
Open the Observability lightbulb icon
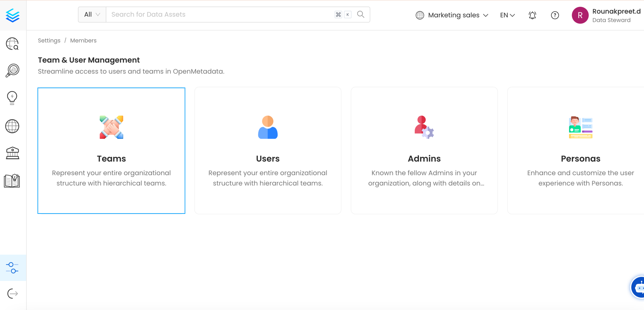click(12, 98)
